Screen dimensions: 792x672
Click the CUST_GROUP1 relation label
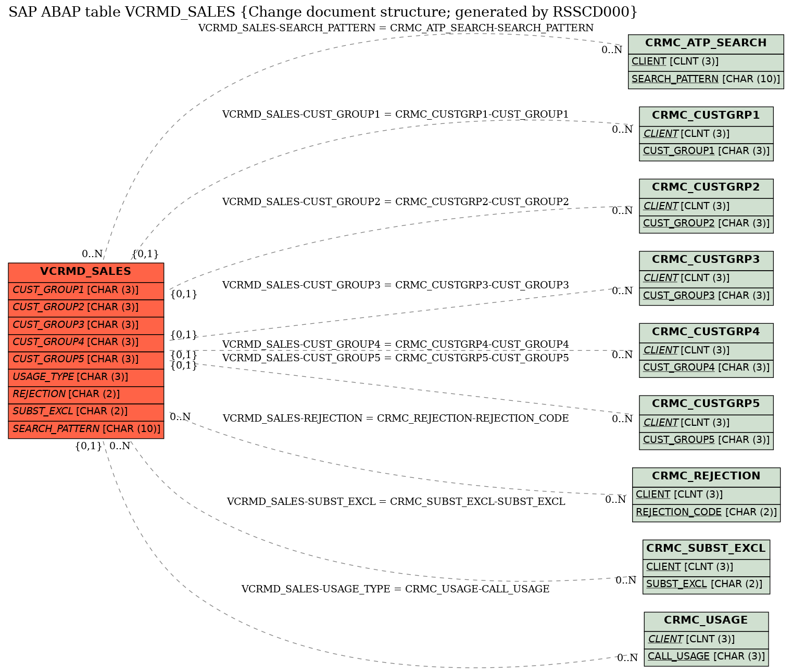[x=395, y=115]
